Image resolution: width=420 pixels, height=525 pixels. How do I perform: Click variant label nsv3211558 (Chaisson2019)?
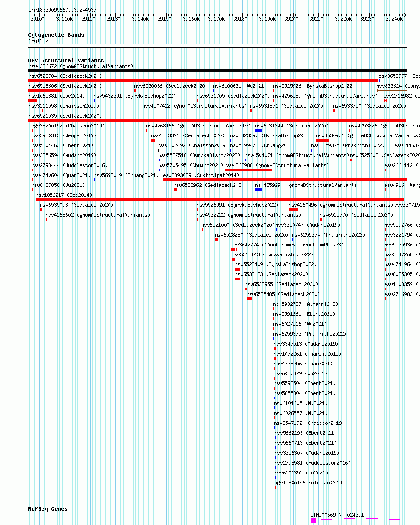[x=64, y=106]
